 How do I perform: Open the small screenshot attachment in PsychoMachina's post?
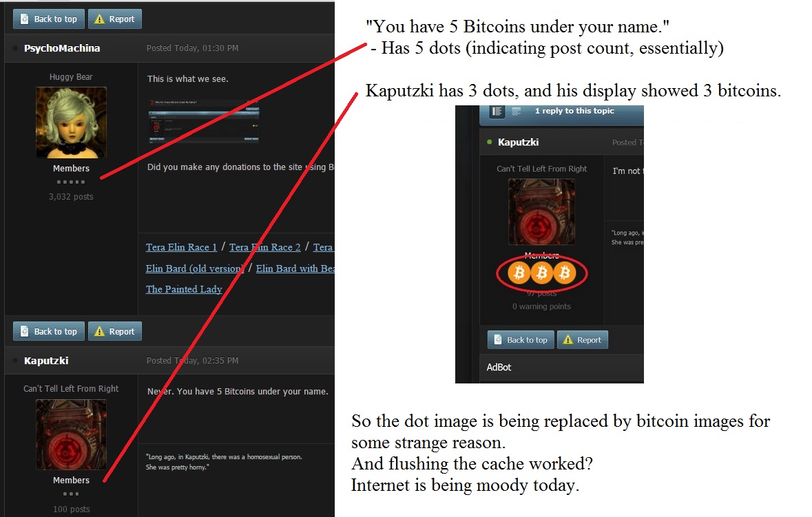coord(204,120)
